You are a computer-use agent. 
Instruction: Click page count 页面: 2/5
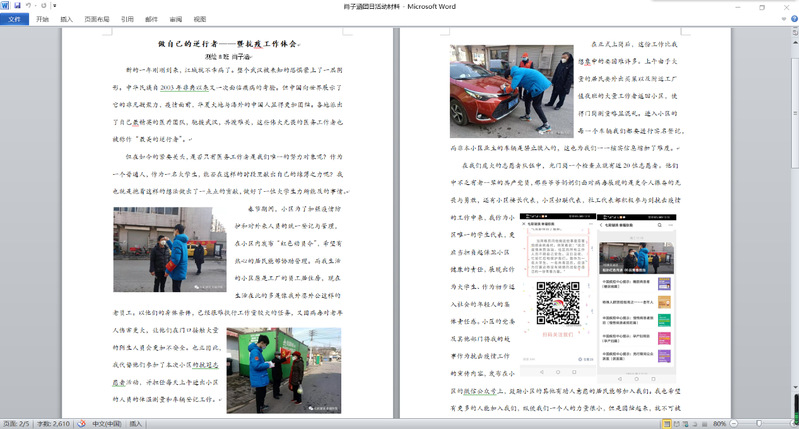click(x=18, y=424)
